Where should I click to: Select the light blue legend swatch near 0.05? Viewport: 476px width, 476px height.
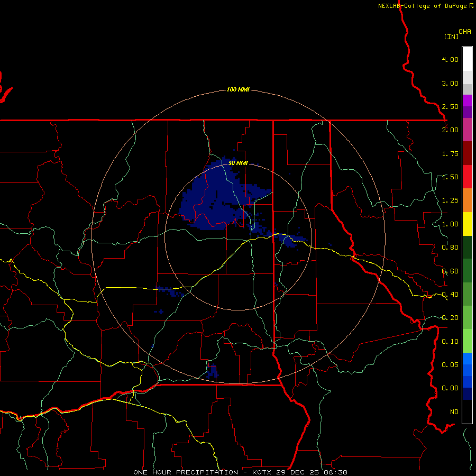tap(467, 358)
